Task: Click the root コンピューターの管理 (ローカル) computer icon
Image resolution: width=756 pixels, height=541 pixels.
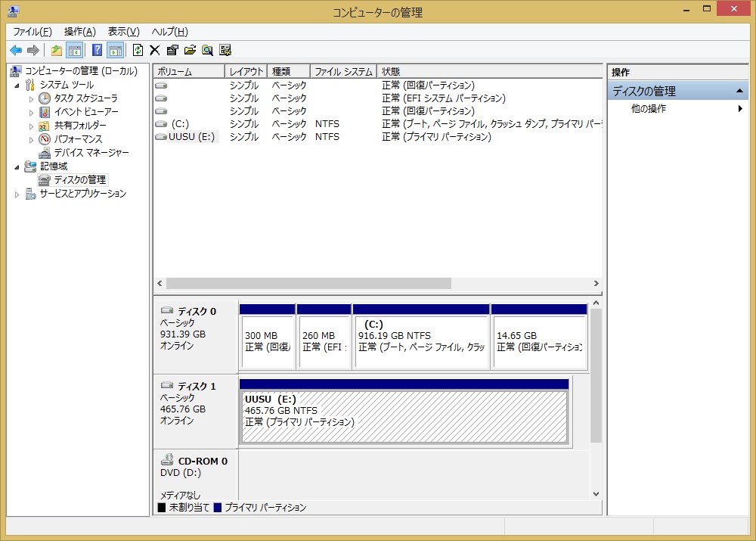Action: click(15, 71)
